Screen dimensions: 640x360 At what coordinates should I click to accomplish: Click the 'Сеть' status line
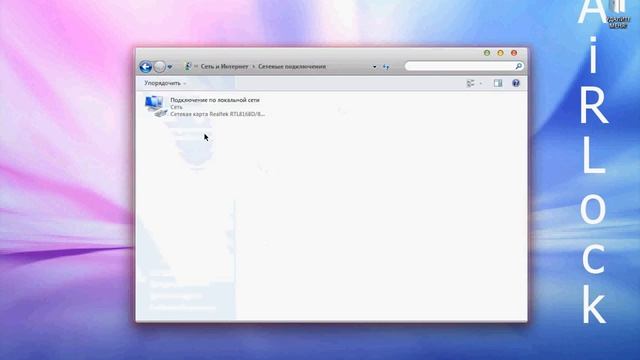[176, 107]
